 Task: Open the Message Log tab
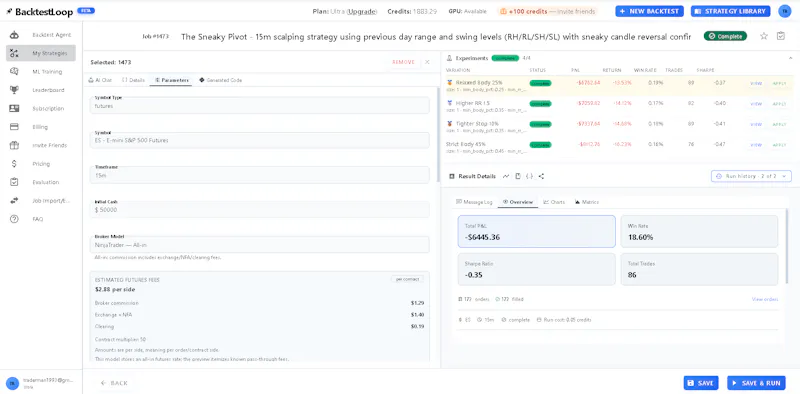click(x=474, y=202)
